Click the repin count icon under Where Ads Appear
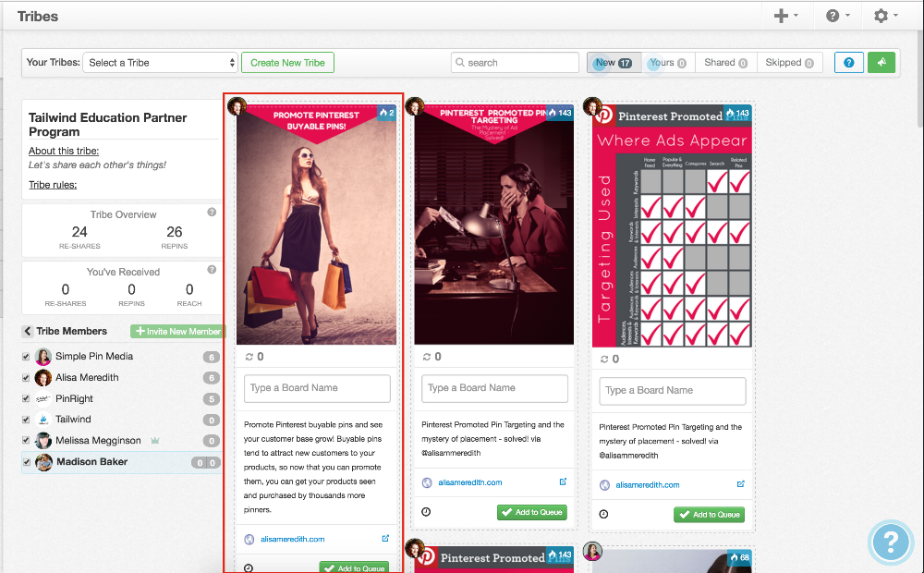 [x=604, y=359]
